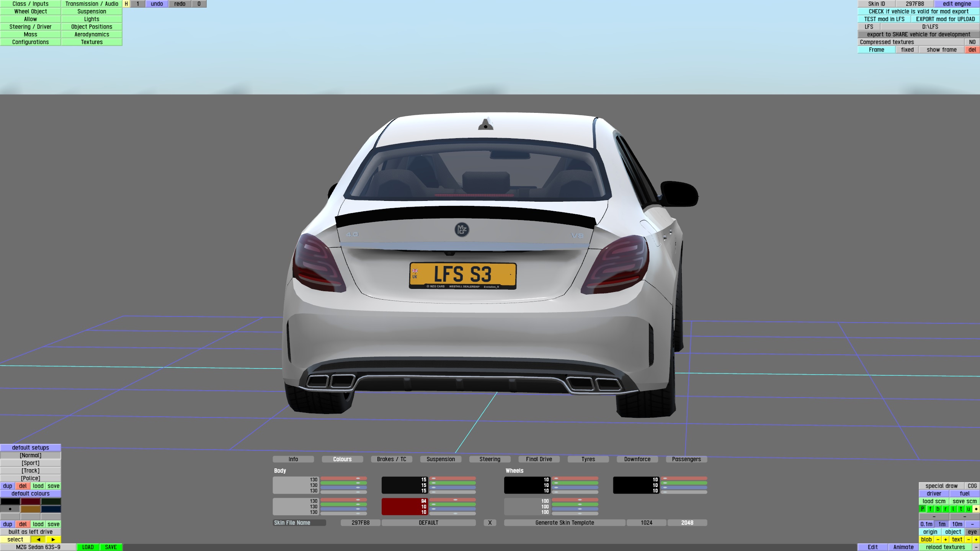Click the Skin File Name 297FB8 field

point(360,523)
